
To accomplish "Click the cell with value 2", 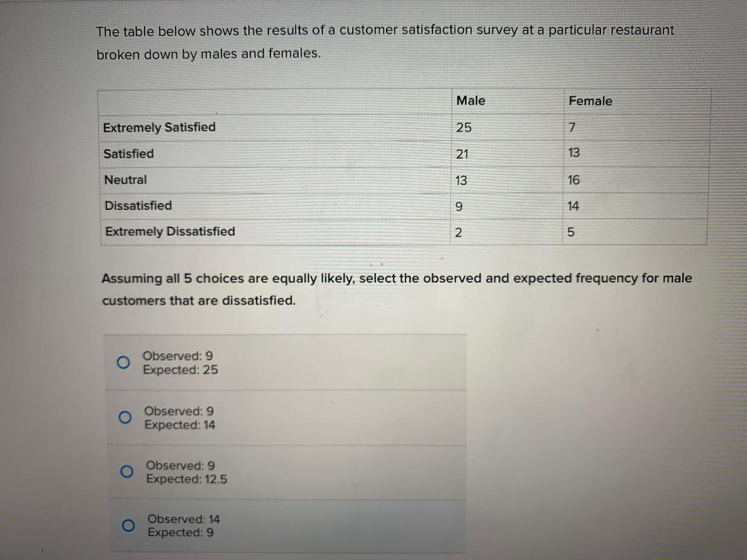I will pos(458,231).
